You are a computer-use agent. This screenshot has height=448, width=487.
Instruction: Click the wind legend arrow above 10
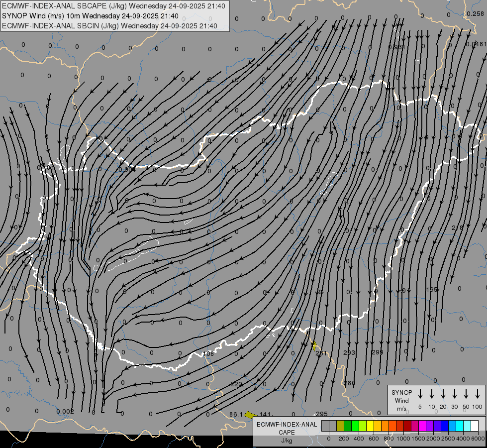pos(432,394)
